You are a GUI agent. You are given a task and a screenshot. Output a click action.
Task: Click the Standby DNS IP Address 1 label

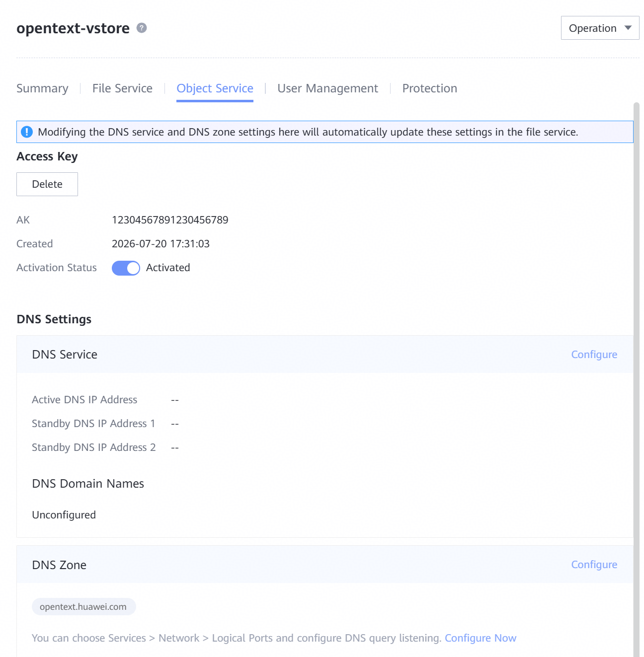tap(93, 424)
